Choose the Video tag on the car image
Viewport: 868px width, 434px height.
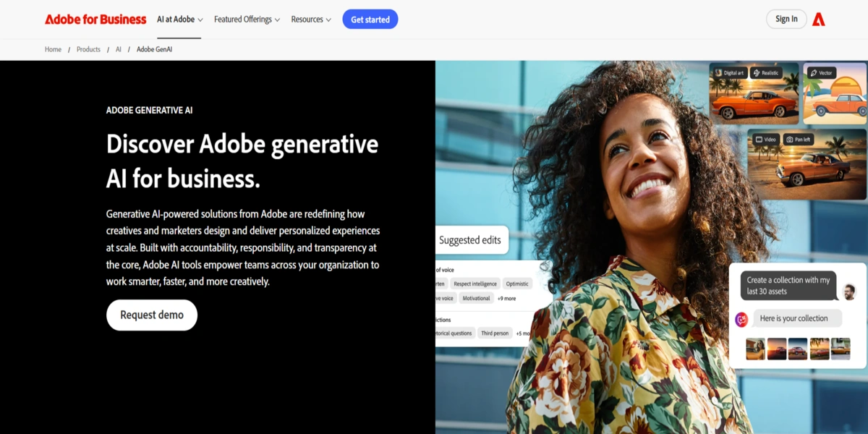point(765,139)
